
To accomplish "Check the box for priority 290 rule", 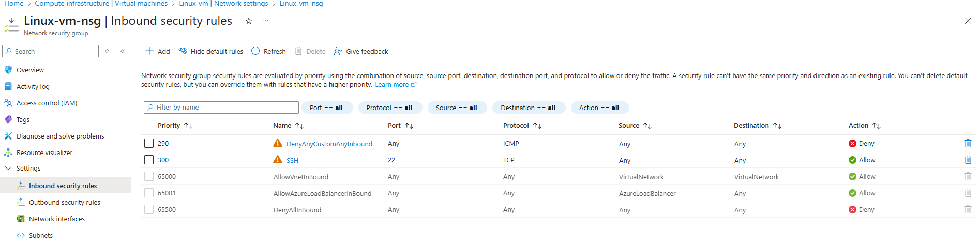I will (149, 143).
